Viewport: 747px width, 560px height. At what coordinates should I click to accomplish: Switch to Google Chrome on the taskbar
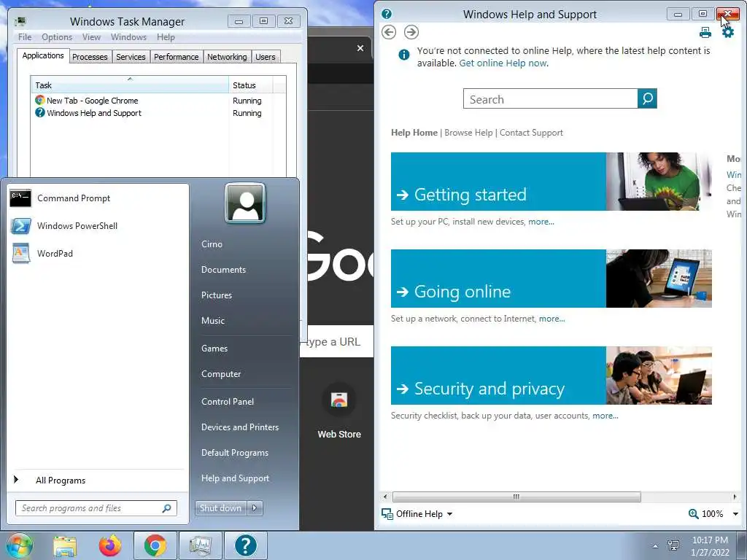155,545
